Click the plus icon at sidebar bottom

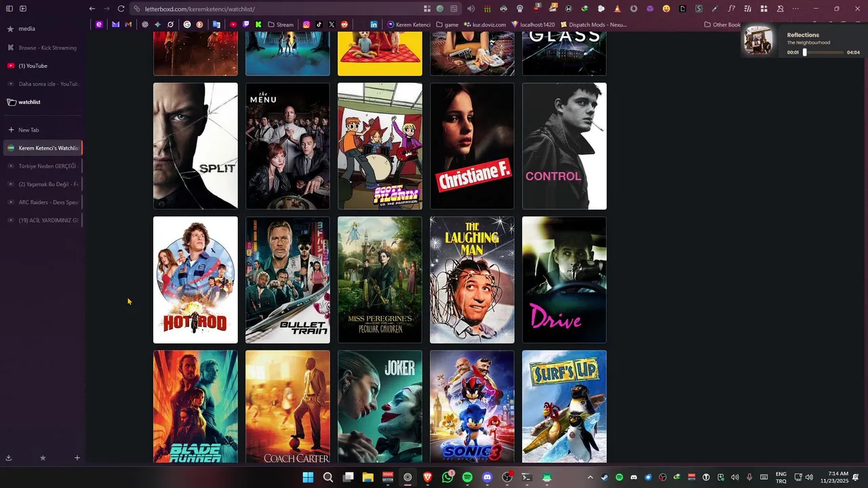[x=77, y=457]
